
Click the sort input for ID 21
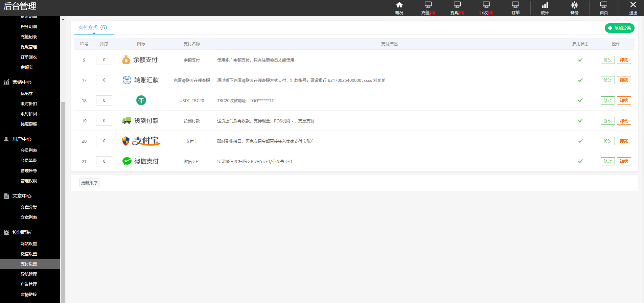[x=104, y=161]
